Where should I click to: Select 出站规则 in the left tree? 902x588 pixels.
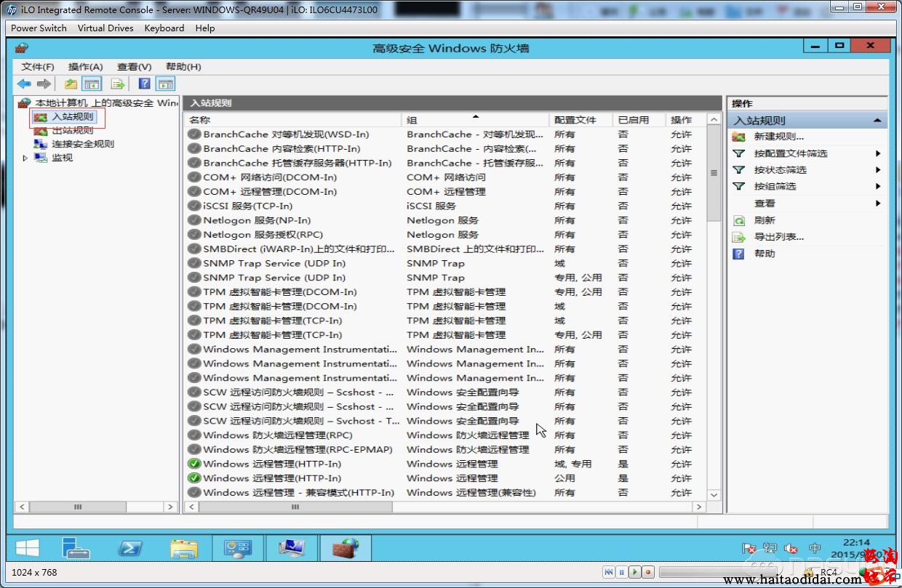tap(72, 131)
